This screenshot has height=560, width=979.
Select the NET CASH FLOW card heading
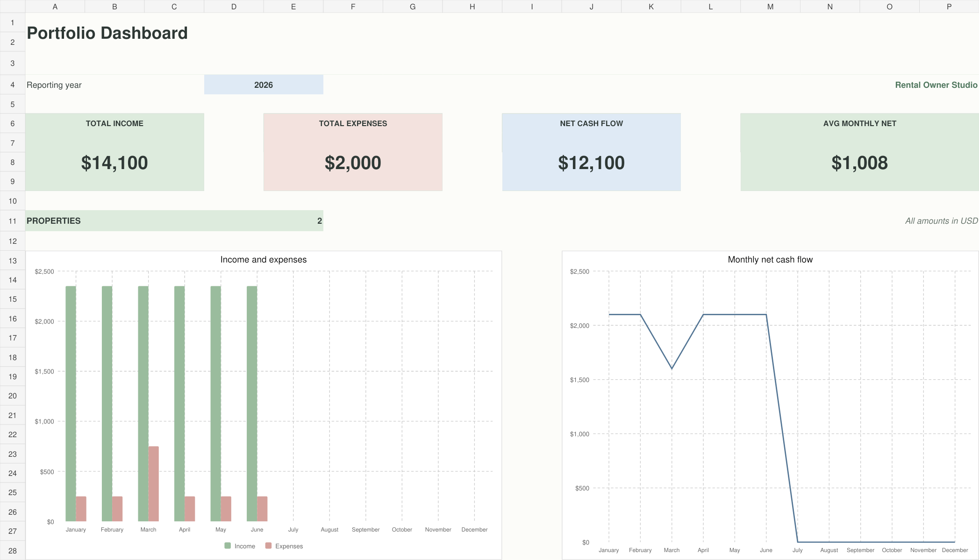click(x=591, y=123)
